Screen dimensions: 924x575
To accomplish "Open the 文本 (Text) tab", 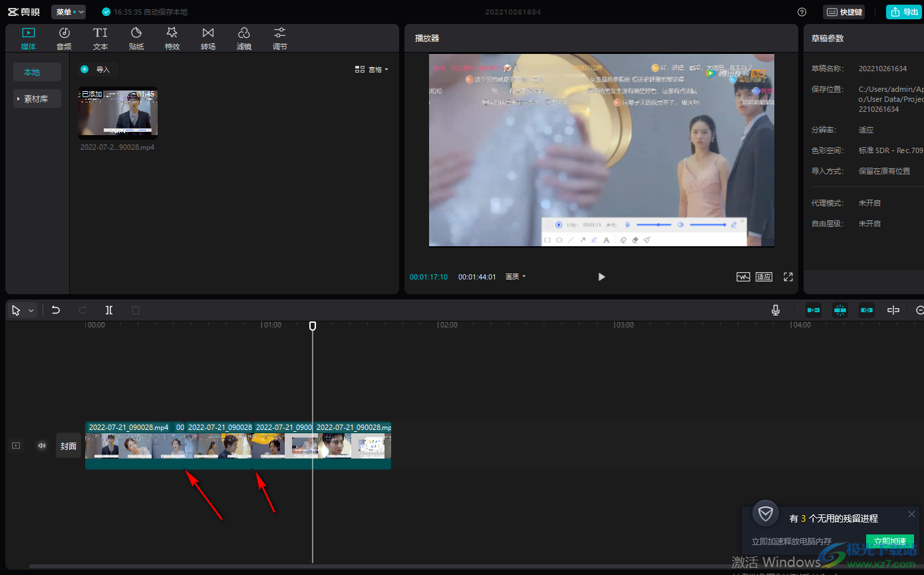I will [x=100, y=39].
